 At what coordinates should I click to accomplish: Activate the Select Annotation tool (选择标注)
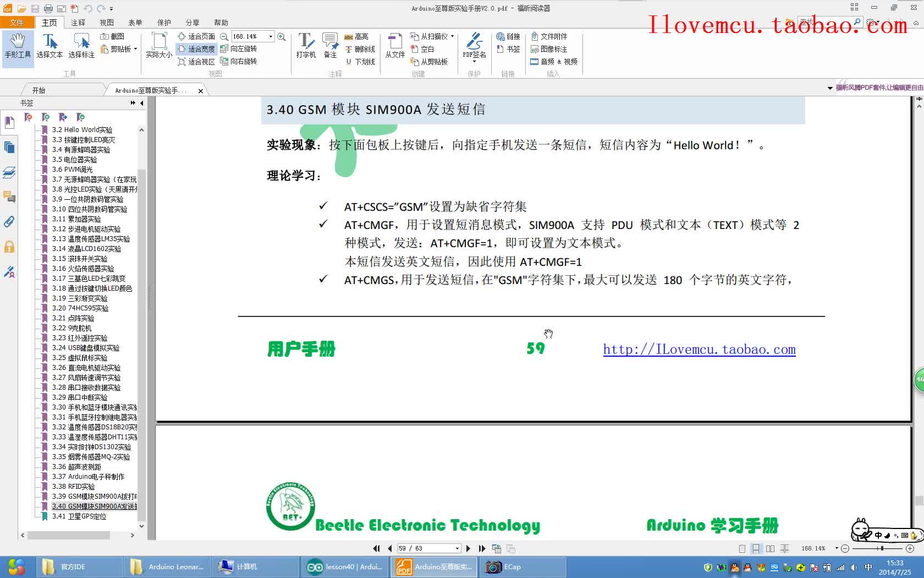tap(81, 46)
